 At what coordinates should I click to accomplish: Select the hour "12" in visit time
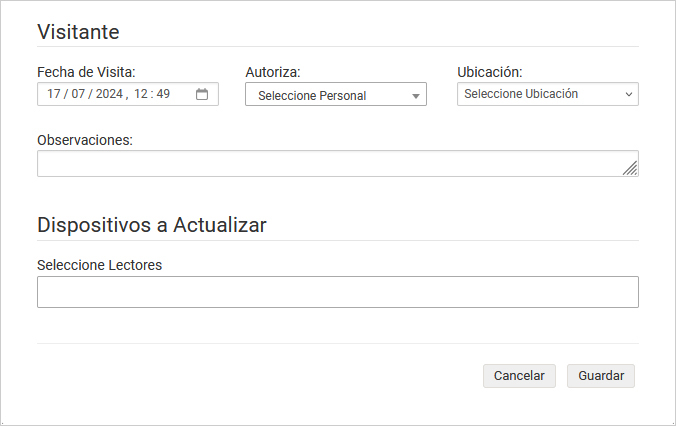coord(140,94)
